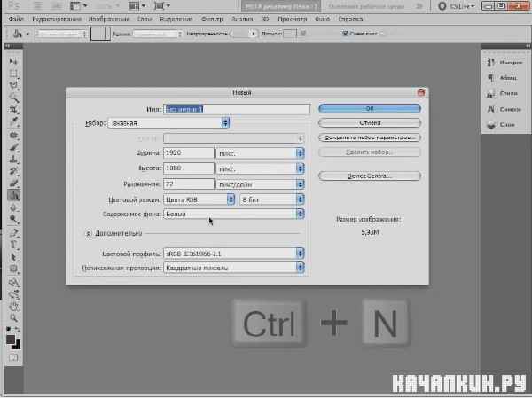
Task: Close the Новый dialog
Action: (421, 92)
